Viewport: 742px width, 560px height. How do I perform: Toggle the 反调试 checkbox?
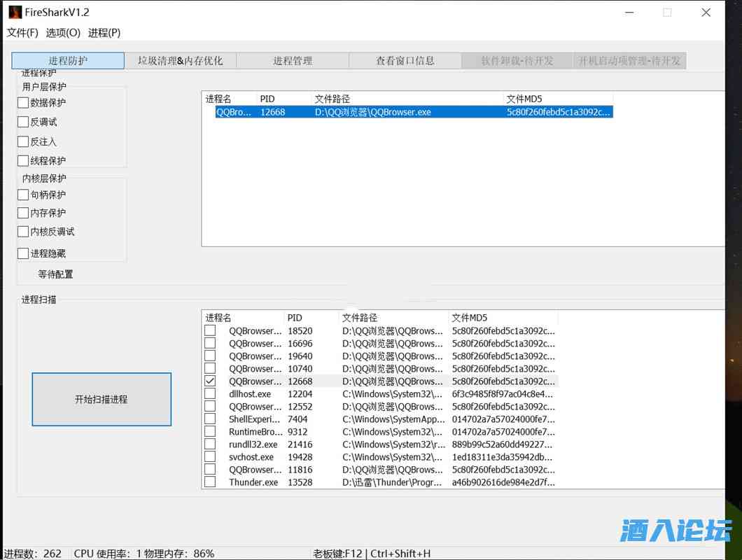pyautogui.click(x=23, y=122)
